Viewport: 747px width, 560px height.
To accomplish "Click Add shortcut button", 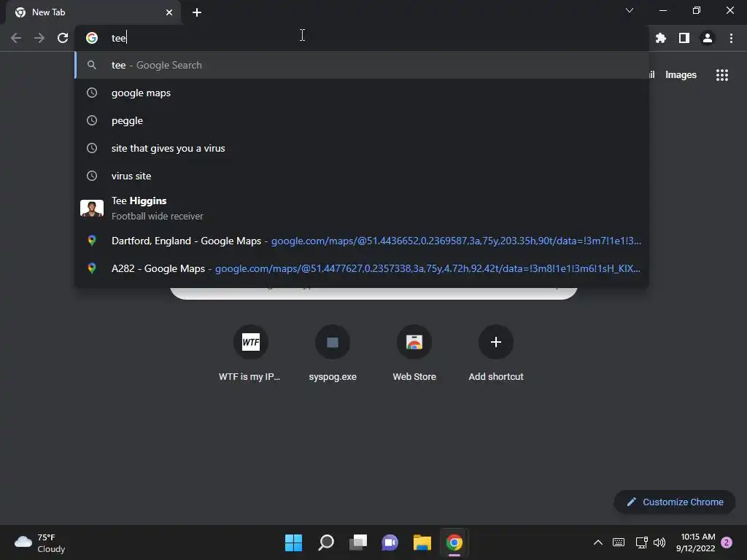I will click(496, 354).
